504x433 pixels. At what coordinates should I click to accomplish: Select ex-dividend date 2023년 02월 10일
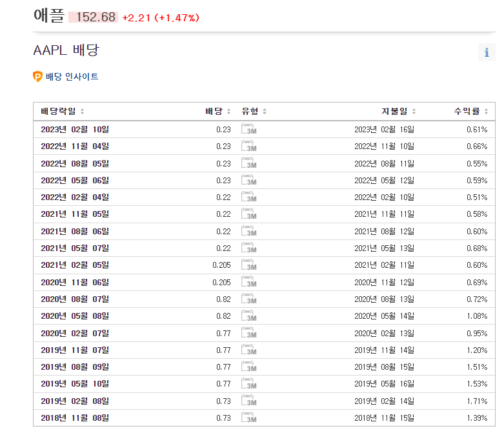click(x=75, y=129)
